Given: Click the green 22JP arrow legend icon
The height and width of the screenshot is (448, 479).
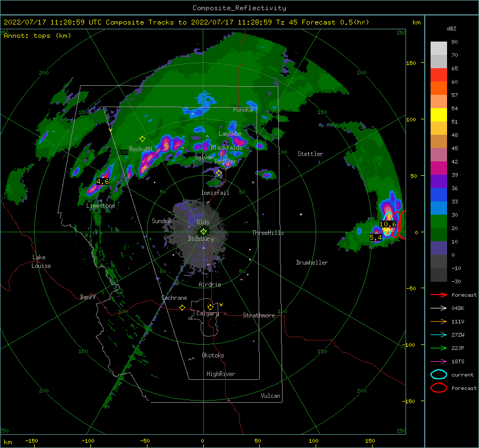Looking at the screenshot, I should tap(439, 348).
